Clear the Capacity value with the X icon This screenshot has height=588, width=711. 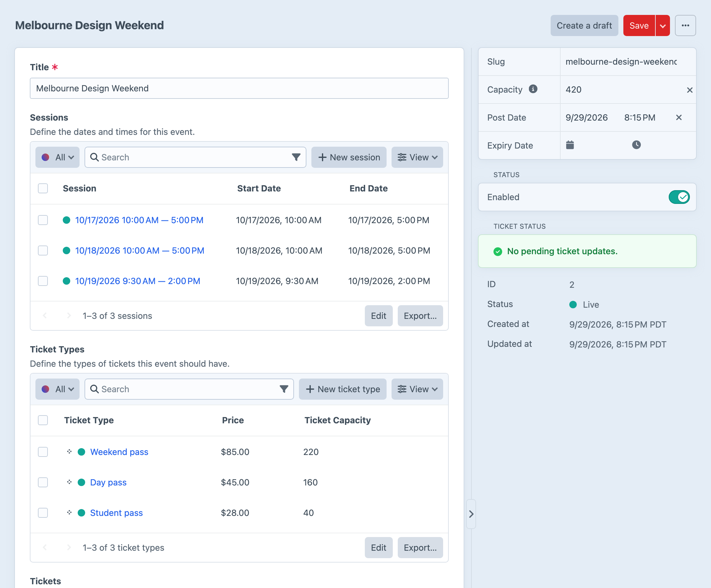[x=689, y=90]
